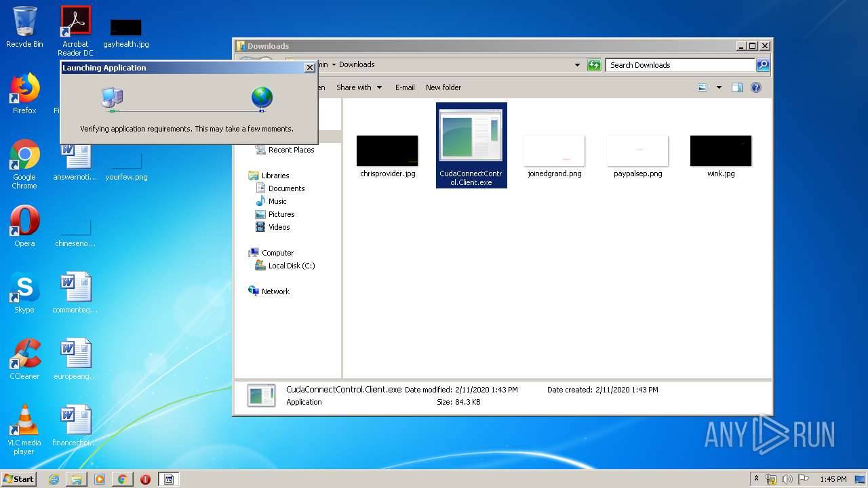Open Documents library
Image resolution: width=868 pixels, height=488 pixels.
pos(280,188)
